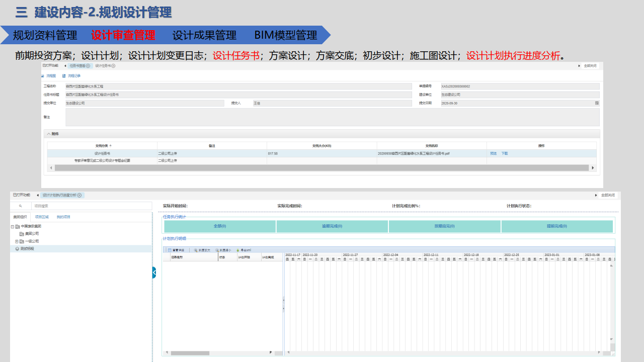Select the BIM模型管理 arrow tab
The width and height of the screenshot is (644, 362).
(x=286, y=35)
